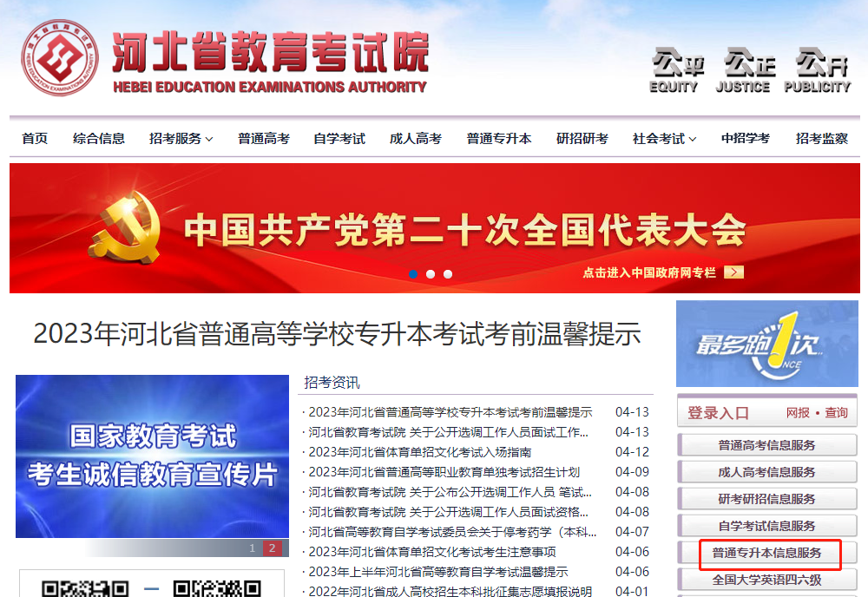The image size is (868, 597).
Task: Open 2023年河北省普通高等职业教育单独考试招生计划 link
Action: [x=444, y=472]
